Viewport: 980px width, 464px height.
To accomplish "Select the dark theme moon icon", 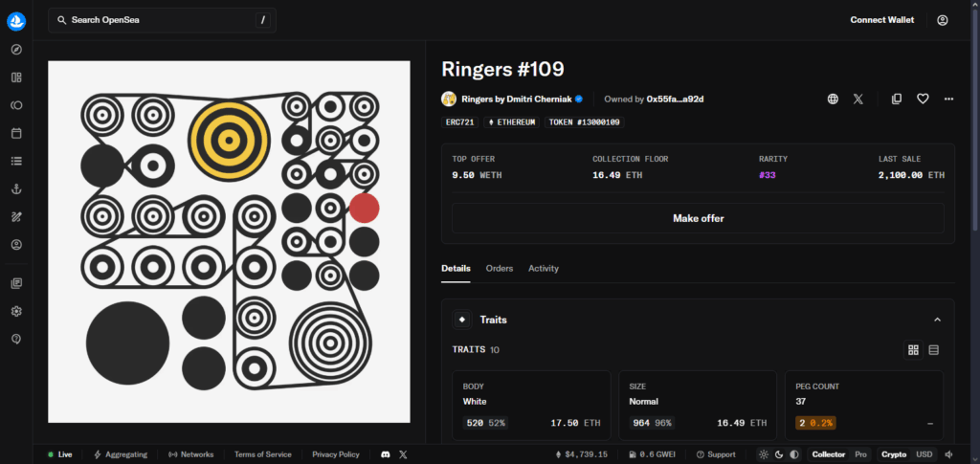I will click(779, 454).
